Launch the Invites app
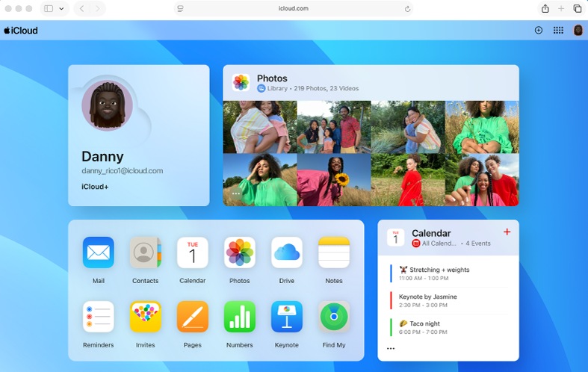Viewport: 588px width, 372px height. coord(145,317)
